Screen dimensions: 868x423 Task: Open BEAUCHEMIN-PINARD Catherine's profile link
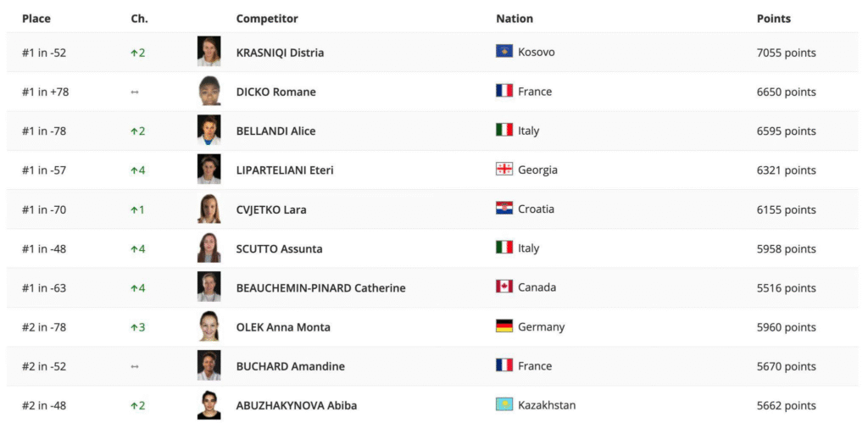tap(320, 288)
